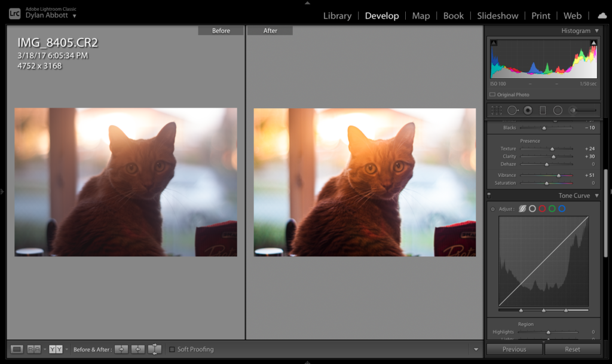The width and height of the screenshot is (612, 364).
Task: Select the white point curve channel
Action: 533,209
